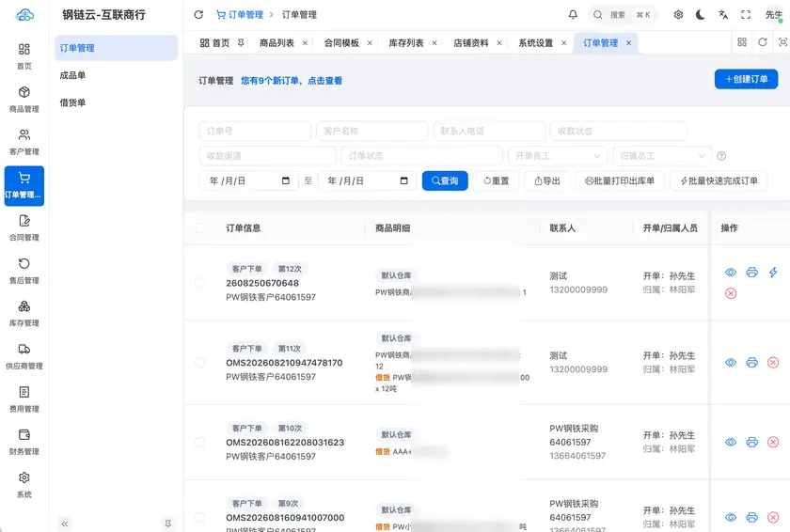Select 借货单 in the submenu
790x532 pixels.
pyautogui.click(x=116, y=102)
